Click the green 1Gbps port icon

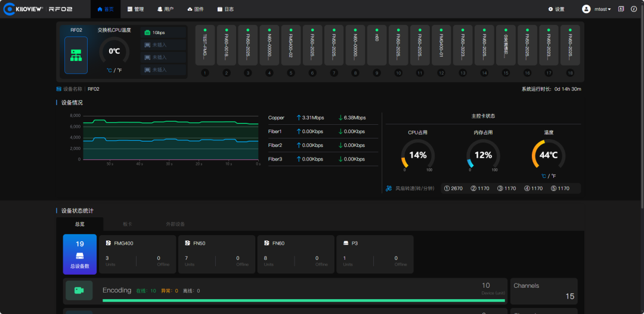coord(147,32)
